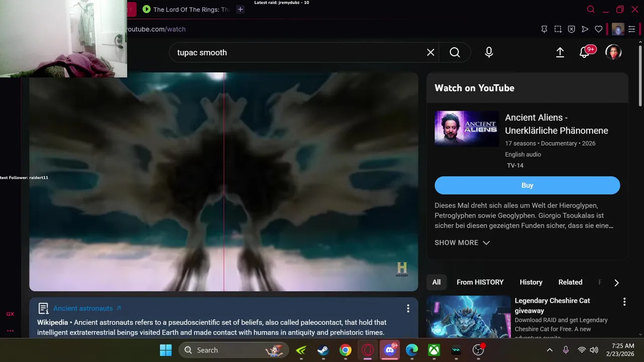The width and height of the screenshot is (644, 362).
Task: Open Opera profile picture in toolbar
Action: pos(618,29)
